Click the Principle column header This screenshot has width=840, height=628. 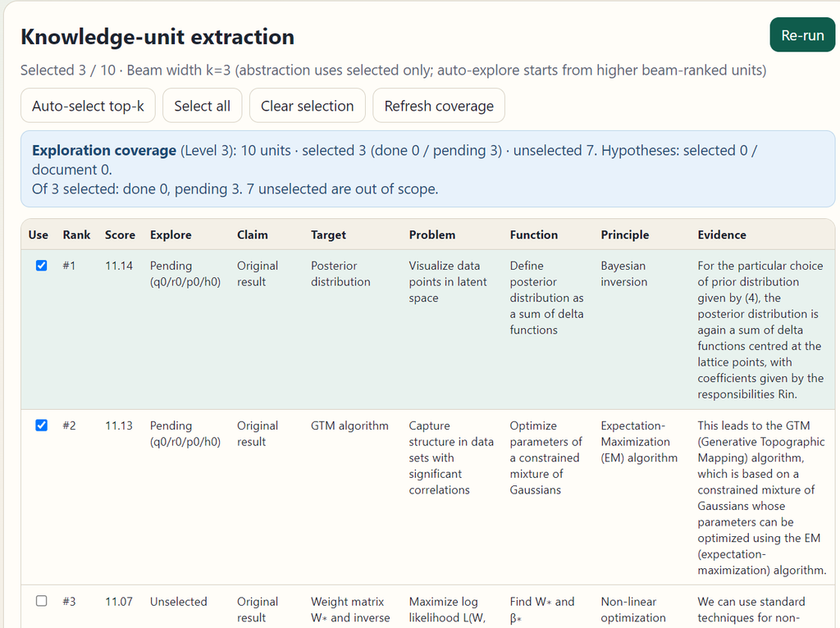coord(624,234)
